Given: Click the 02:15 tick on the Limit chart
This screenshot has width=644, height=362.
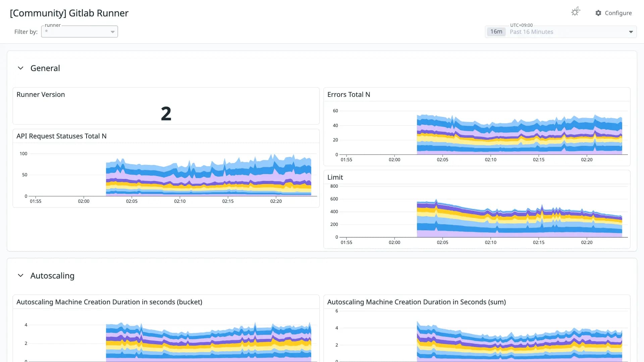Looking at the screenshot, I should tap(539, 242).
